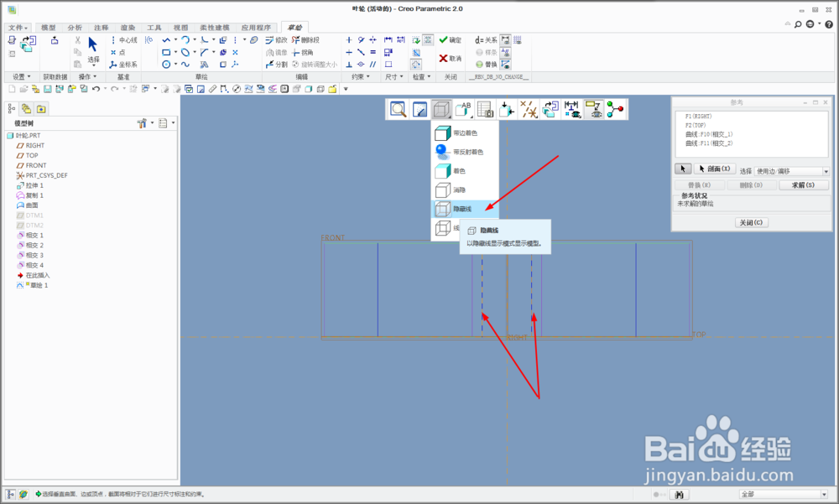Viewport: 839px width, 504px height.
Task: Switch to the Tools (工具) ribbon tab
Action: pos(154,28)
